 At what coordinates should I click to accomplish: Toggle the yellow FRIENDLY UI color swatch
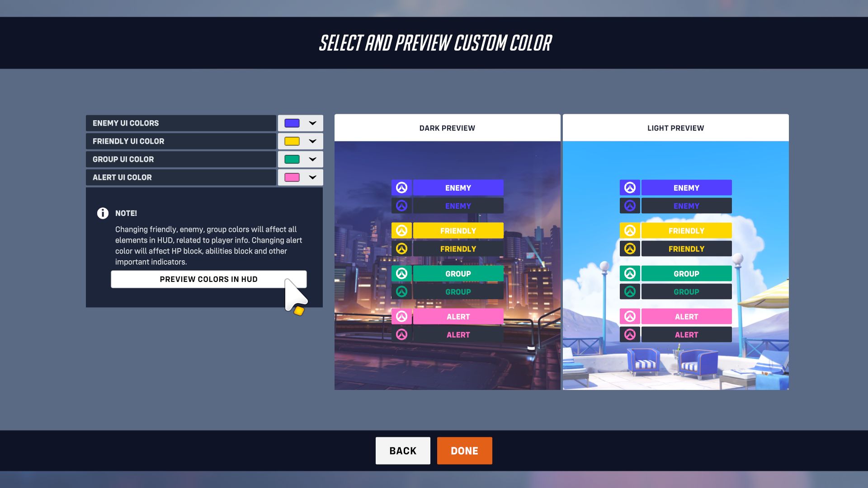tap(292, 141)
